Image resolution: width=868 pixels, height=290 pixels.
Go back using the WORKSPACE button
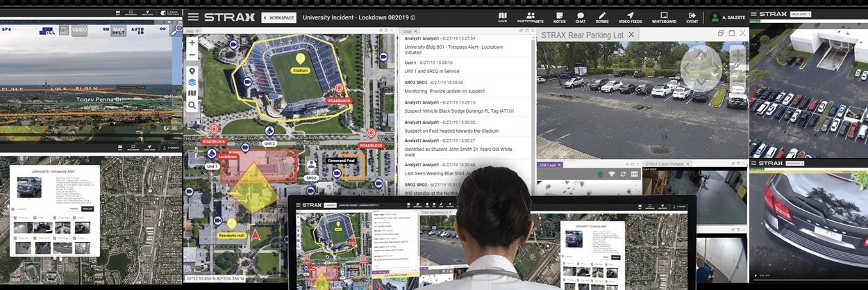click(x=279, y=17)
